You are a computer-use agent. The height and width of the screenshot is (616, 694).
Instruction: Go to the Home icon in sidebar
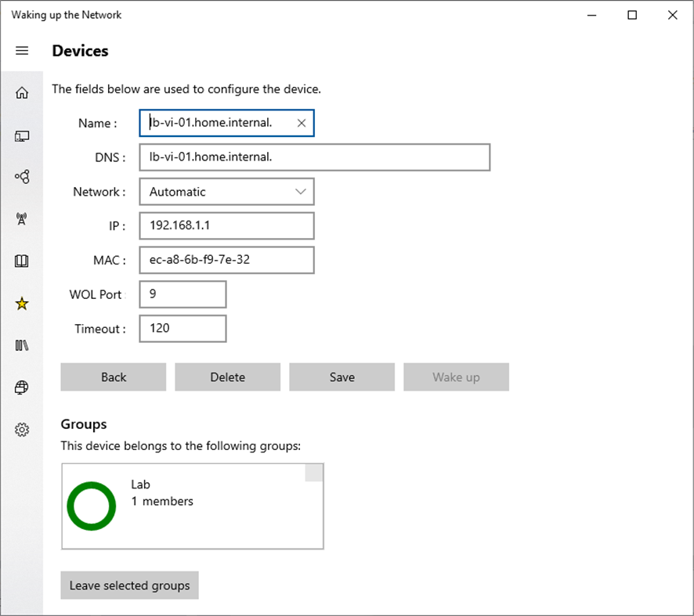point(22,93)
